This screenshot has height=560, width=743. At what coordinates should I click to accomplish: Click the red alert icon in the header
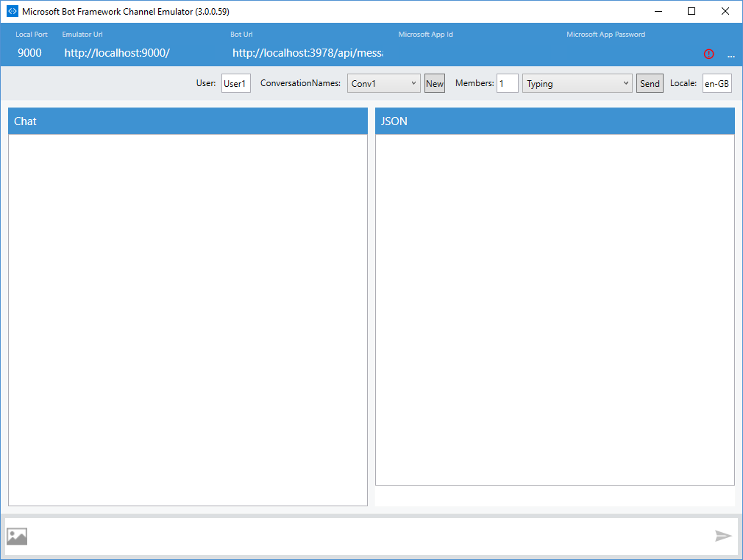708,54
